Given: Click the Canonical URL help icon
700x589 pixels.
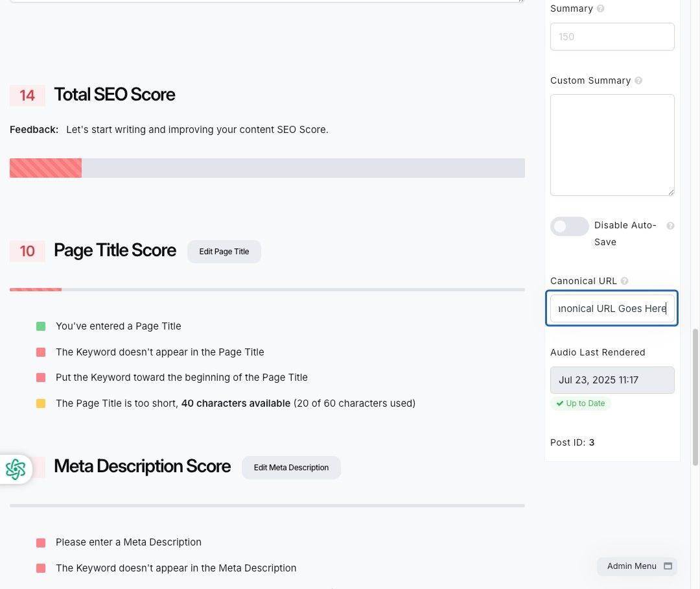Looking at the screenshot, I should 625,281.
